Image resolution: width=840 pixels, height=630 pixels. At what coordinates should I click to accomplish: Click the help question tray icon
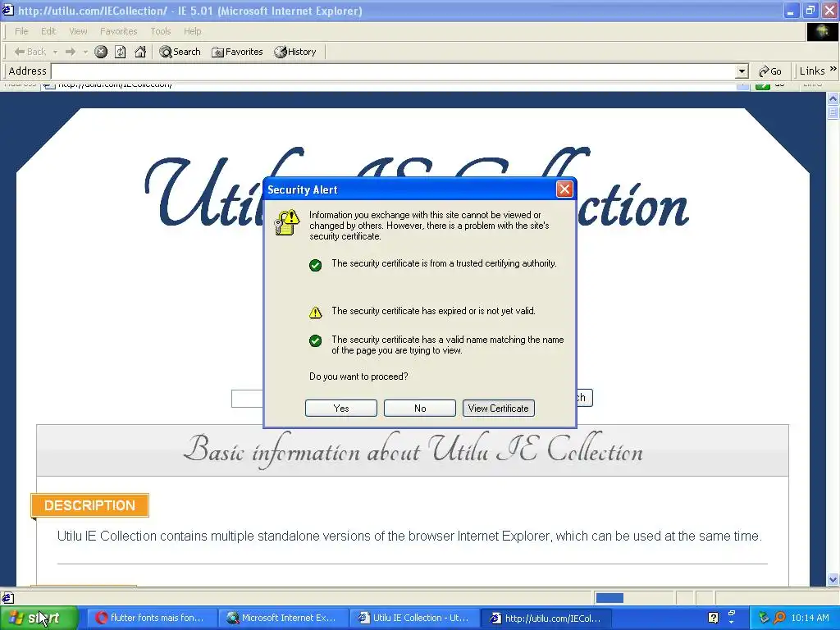(x=713, y=619)
